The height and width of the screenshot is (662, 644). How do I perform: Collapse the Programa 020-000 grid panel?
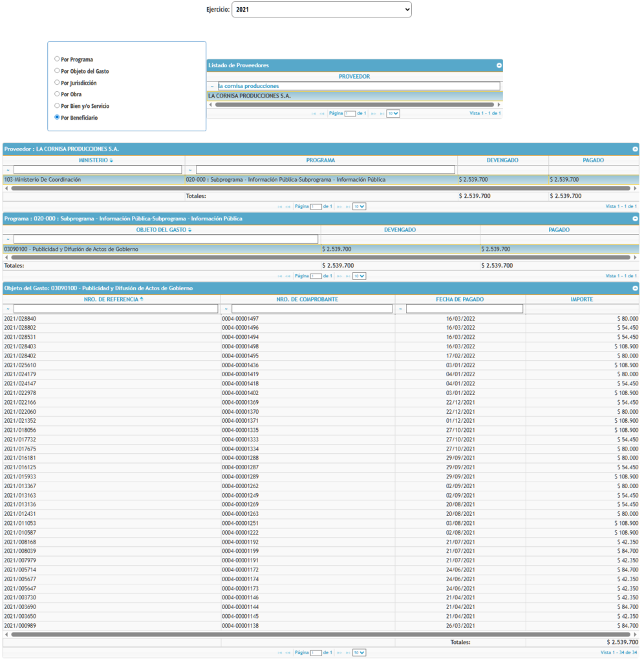tap(635, 219)
